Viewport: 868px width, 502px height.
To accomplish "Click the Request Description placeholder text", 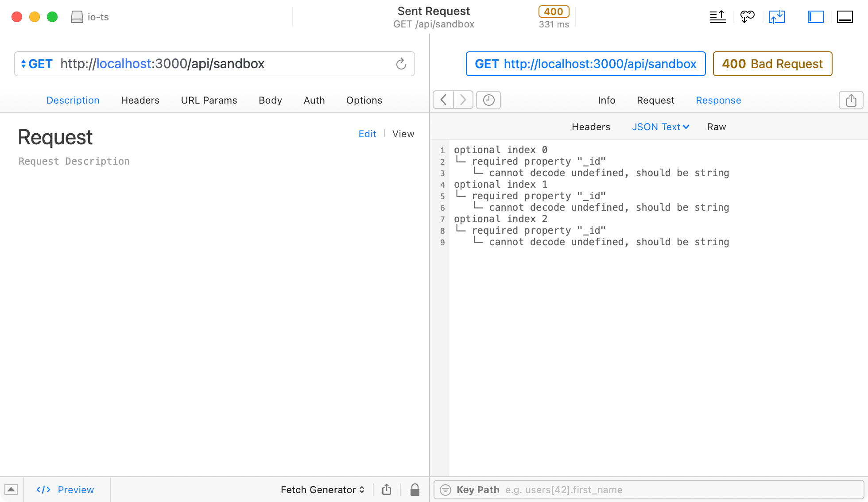I will [x=74, y=162].
